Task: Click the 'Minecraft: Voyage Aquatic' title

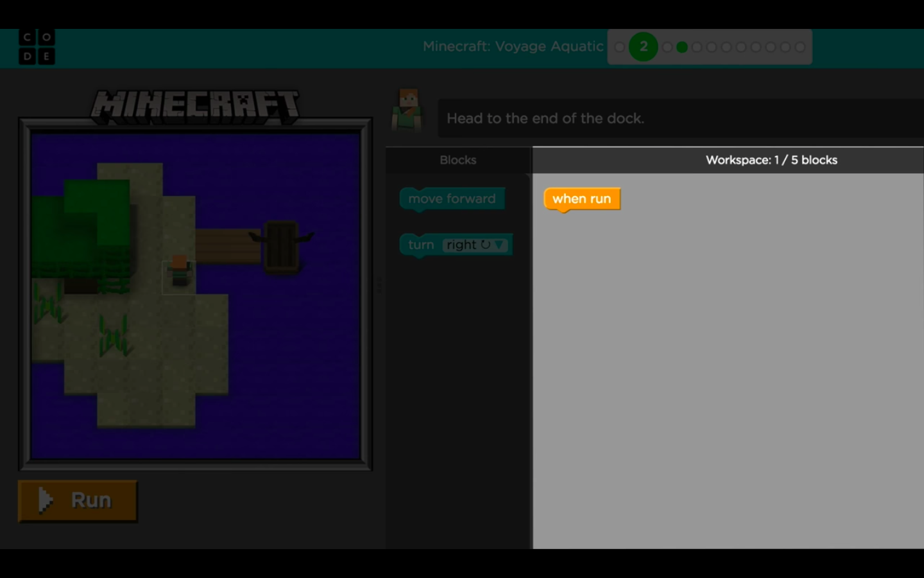Action: (513, 46)
